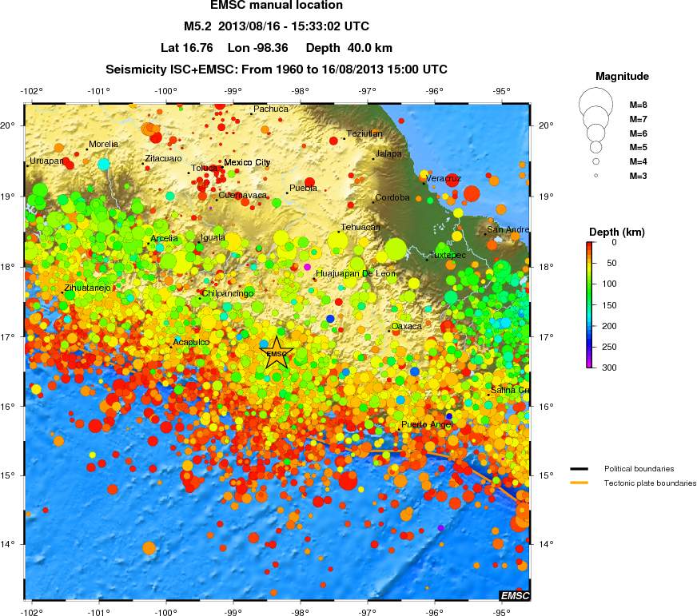Click the Morelia city label
697x616 pixels.
[x=104, y=144]
